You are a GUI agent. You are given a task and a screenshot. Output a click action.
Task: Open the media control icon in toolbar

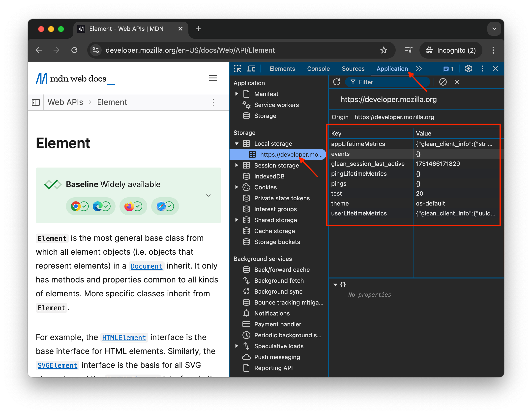click(x=408, y=50)
